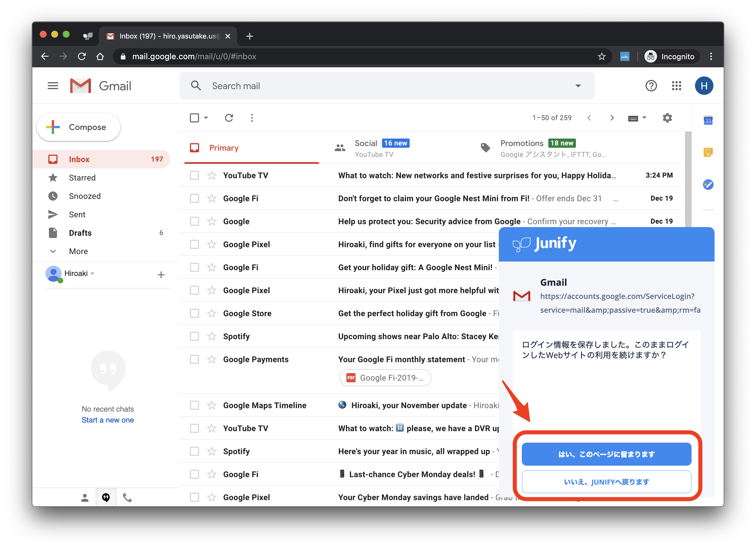Click into the Search mail field

coord(367,86)
